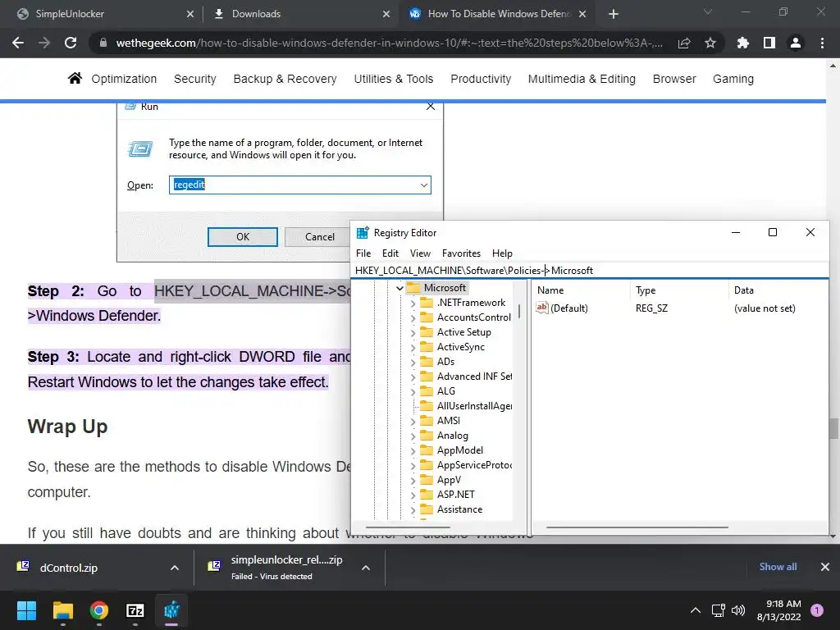
Task: Close the Downloads tab
Action: [x=386, y=14]
